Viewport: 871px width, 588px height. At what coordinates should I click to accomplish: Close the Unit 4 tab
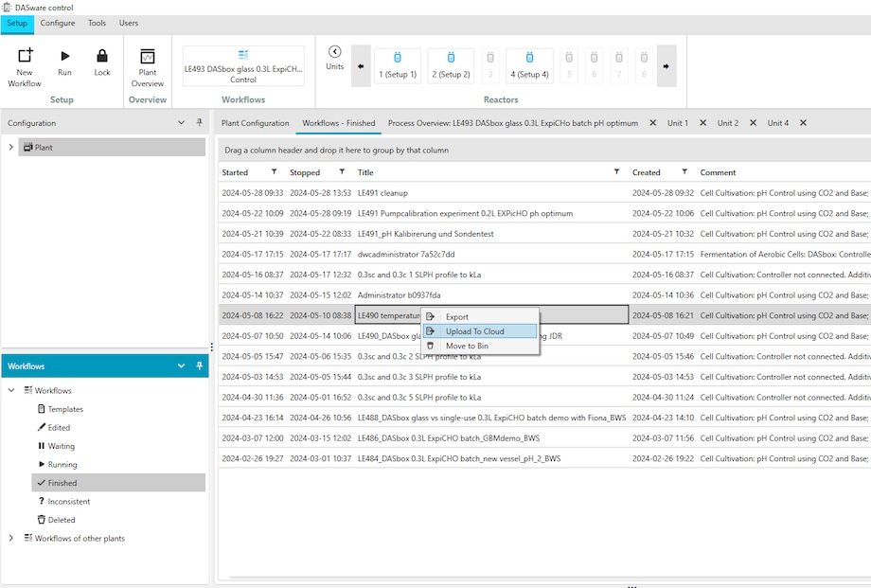click(x=803, y=123)
